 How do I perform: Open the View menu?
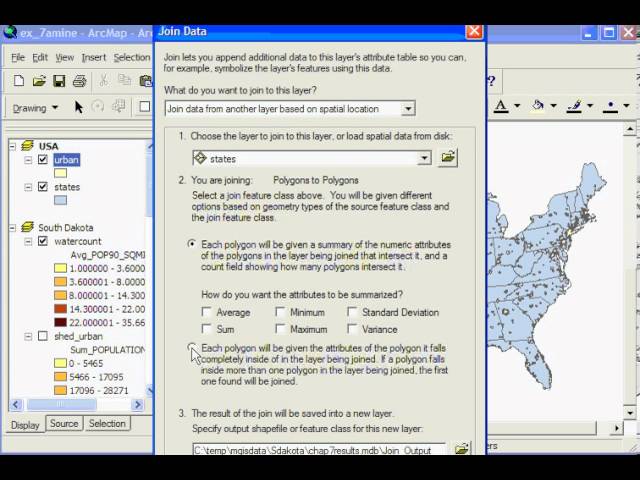(64, 58)
